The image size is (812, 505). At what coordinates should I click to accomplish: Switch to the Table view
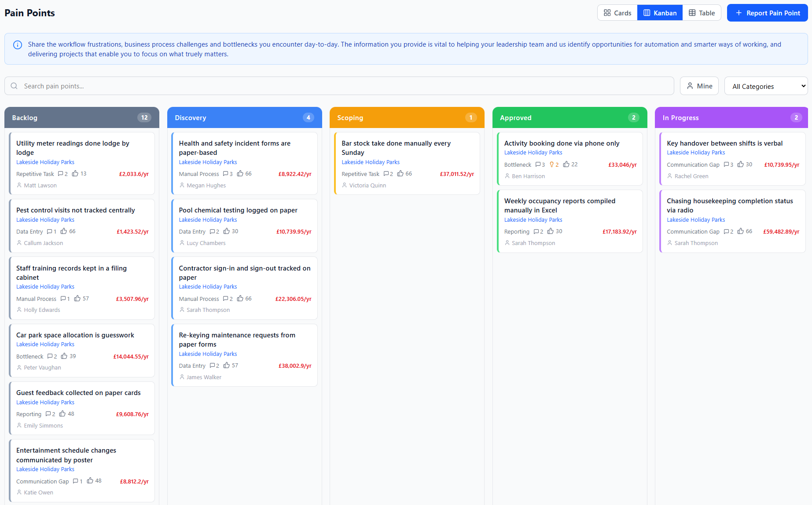tap(702, 13)
